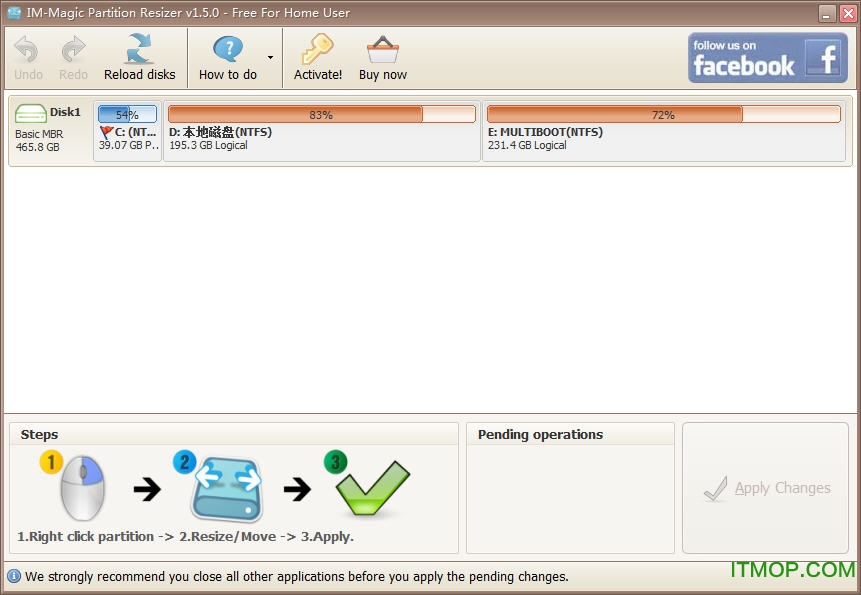Click the info icon in status bar
The height and width of the screenshot is (595, 861).
14,576
